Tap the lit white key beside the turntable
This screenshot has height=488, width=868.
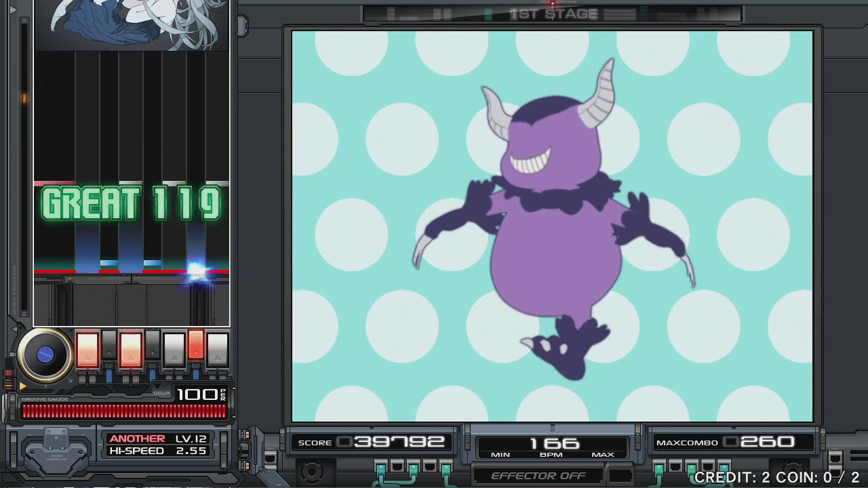point(87,350)
